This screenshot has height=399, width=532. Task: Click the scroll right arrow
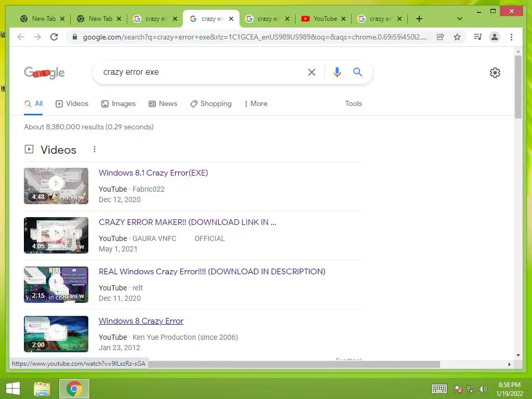point(509,364)
